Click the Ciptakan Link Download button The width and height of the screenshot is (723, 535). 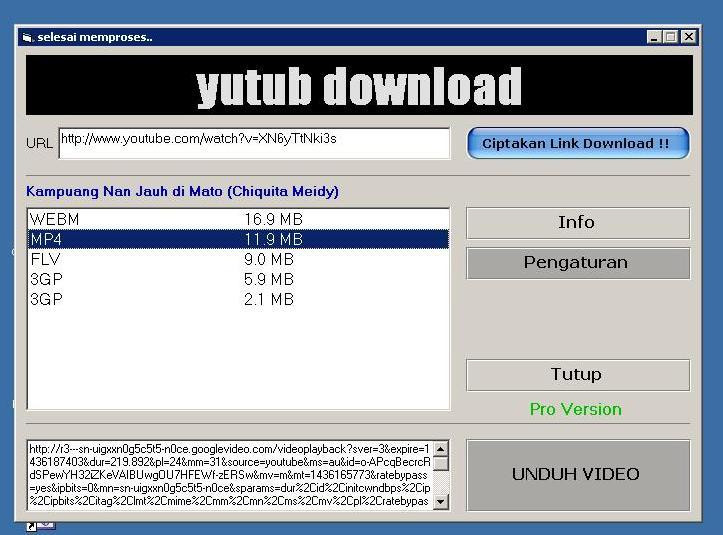578,143
